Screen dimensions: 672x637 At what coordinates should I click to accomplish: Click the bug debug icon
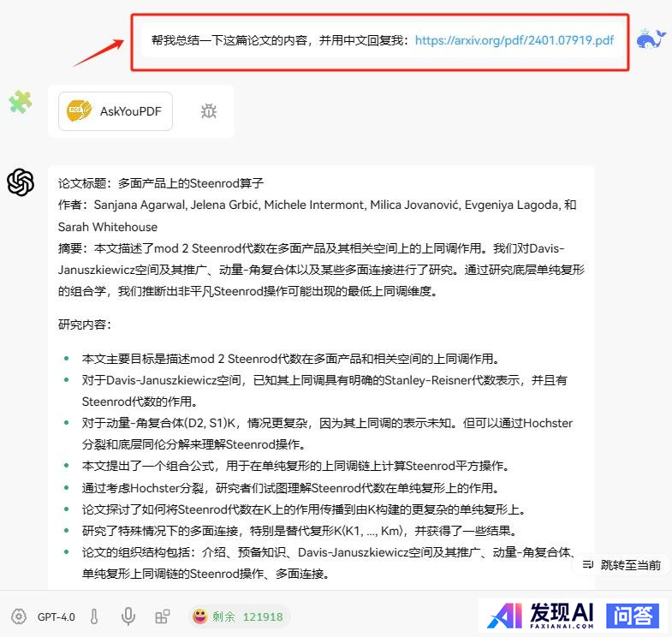coord(208,111)
